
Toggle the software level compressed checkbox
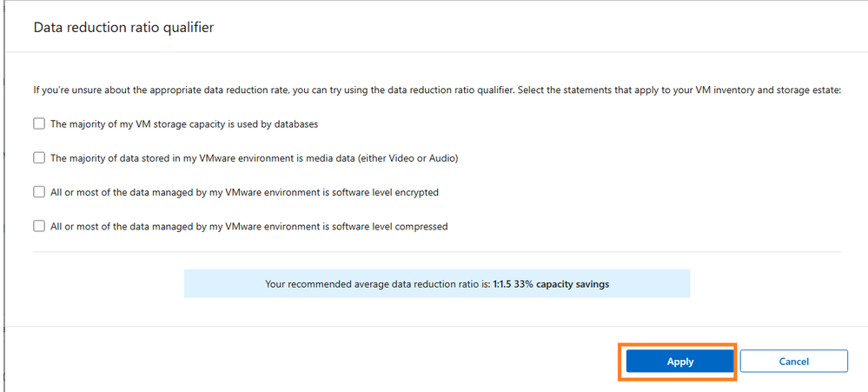39,226
